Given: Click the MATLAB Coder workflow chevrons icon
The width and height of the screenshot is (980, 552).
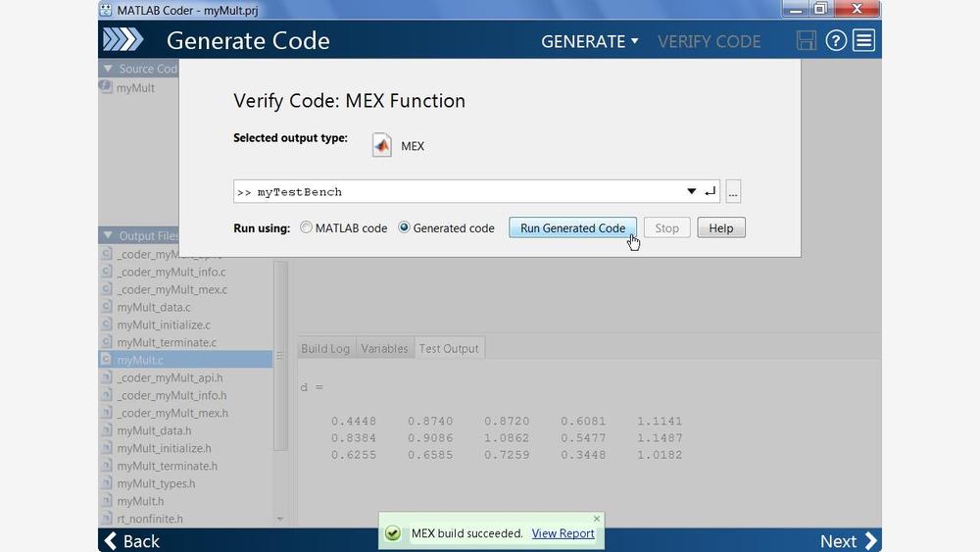Looking at the screenshot, I should [122, 40].
